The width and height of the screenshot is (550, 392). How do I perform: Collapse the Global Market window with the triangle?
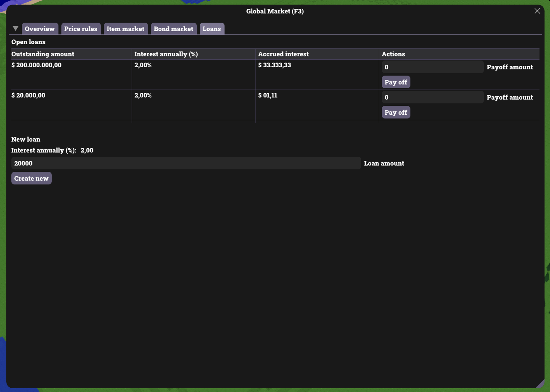pyautogui.click(x=16, y=29)
